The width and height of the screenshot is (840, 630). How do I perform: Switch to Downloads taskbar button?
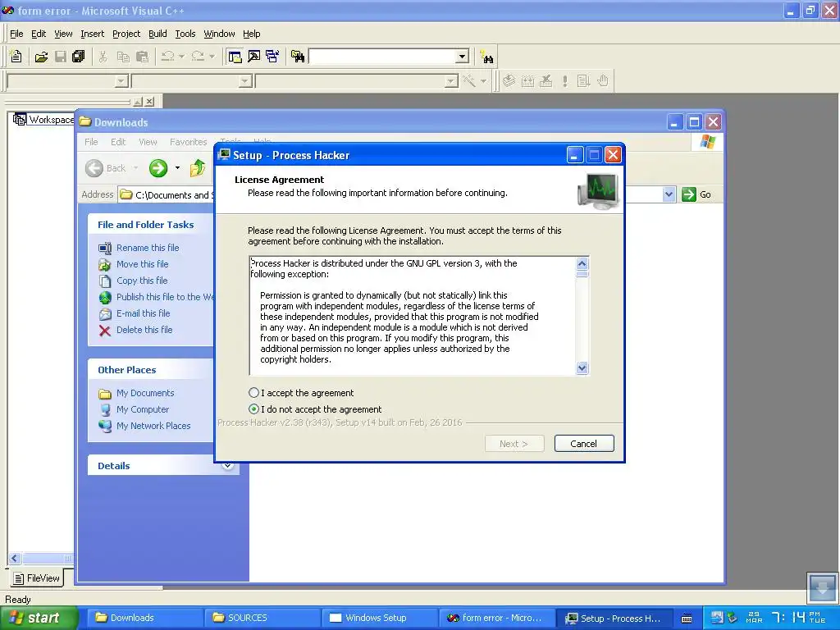coord(145,618)
